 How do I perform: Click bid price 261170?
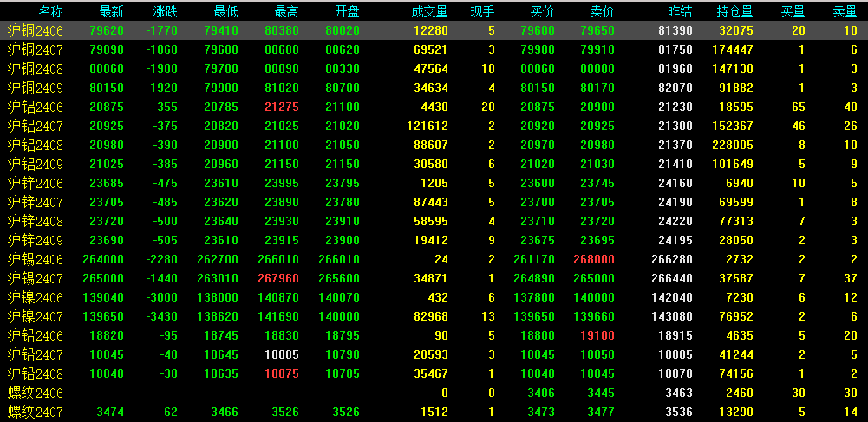534,259
